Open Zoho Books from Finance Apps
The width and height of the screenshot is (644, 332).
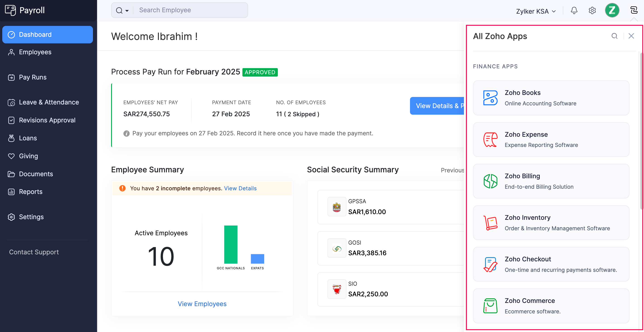[551, 98]
